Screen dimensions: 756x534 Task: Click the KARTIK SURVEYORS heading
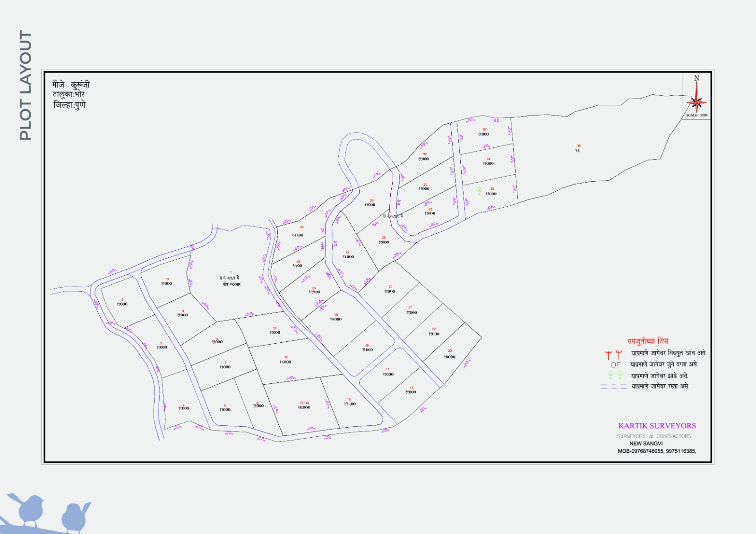point(657,426)
